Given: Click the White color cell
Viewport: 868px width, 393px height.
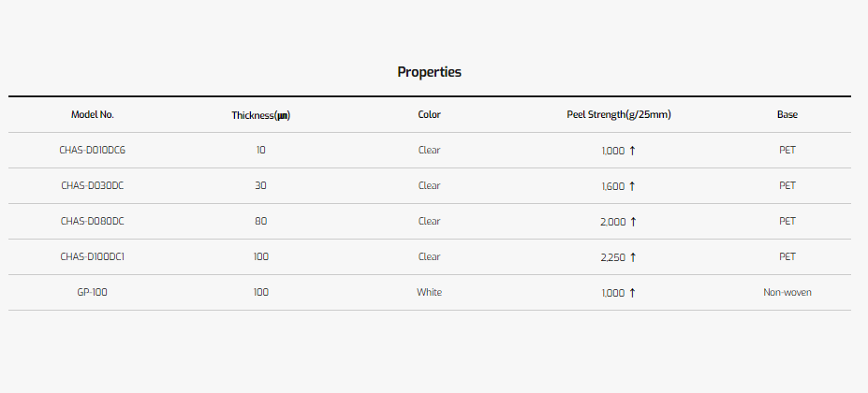Looking at the screenshot, I should click(x=429, y=292).
